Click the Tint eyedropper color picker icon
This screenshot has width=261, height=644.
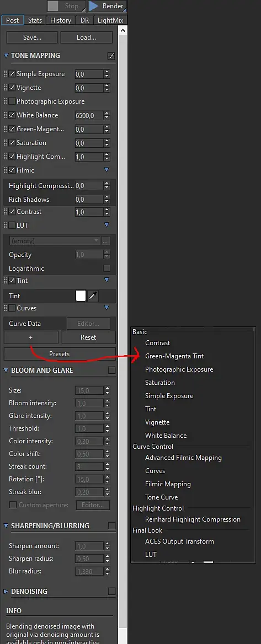93,296
